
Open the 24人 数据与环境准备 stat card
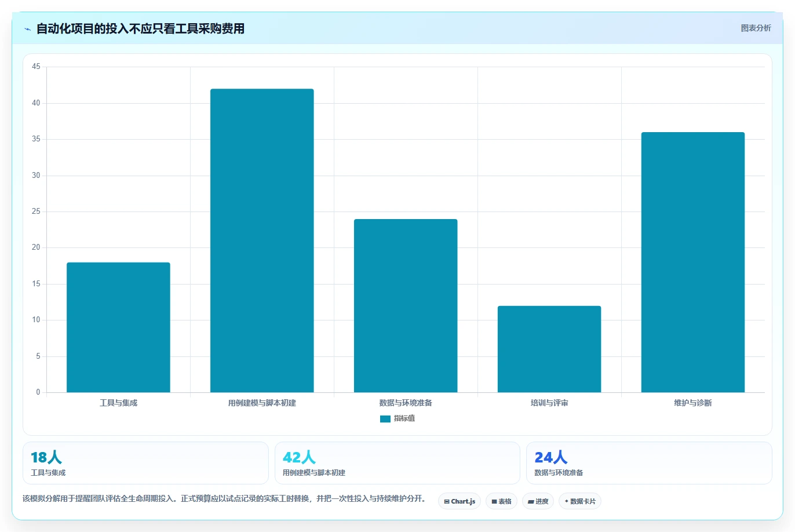649,463
